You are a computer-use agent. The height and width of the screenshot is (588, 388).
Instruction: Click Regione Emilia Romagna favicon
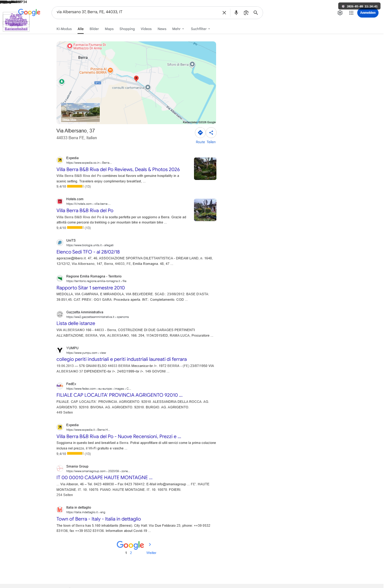point(60,278)
